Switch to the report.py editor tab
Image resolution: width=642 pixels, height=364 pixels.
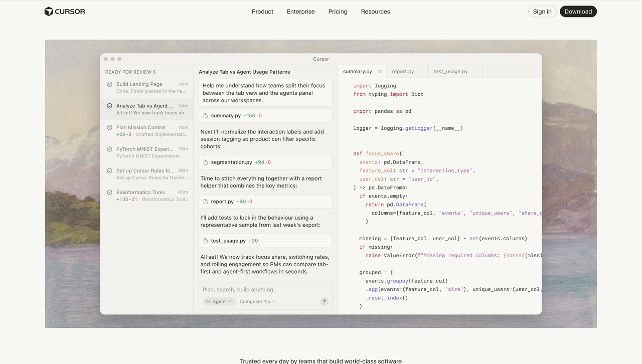[403, 72]
